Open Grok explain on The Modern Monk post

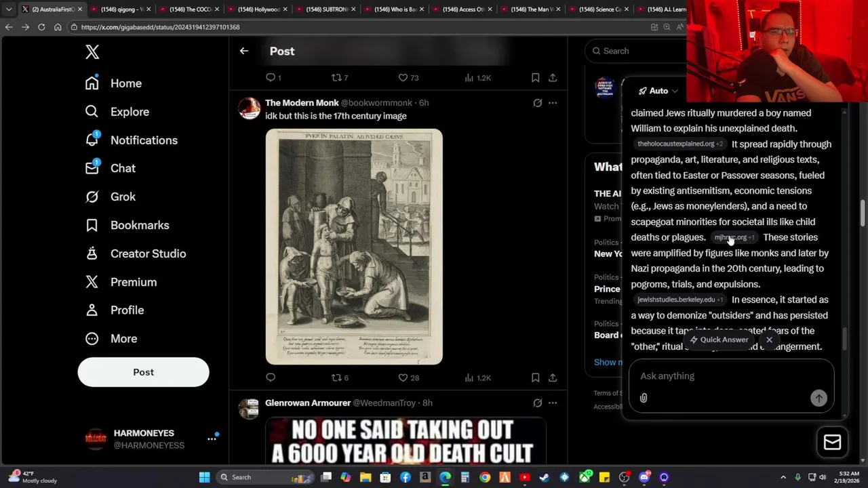point(537,103)
